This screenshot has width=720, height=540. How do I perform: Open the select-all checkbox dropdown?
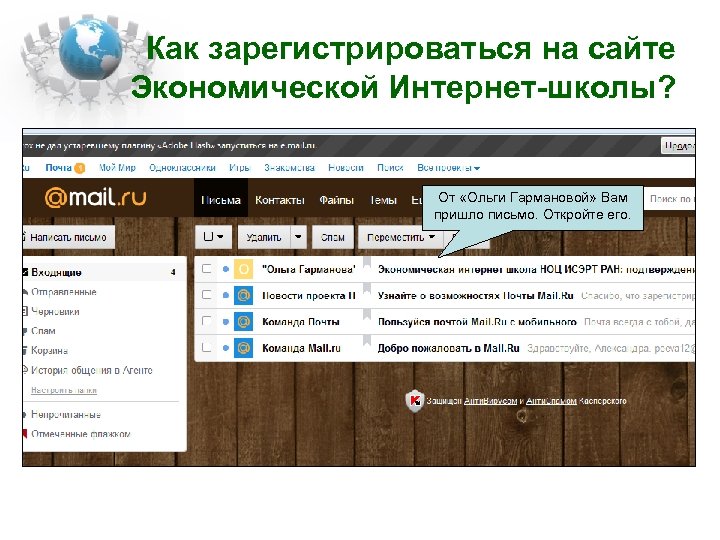click(x=213, y=237)
